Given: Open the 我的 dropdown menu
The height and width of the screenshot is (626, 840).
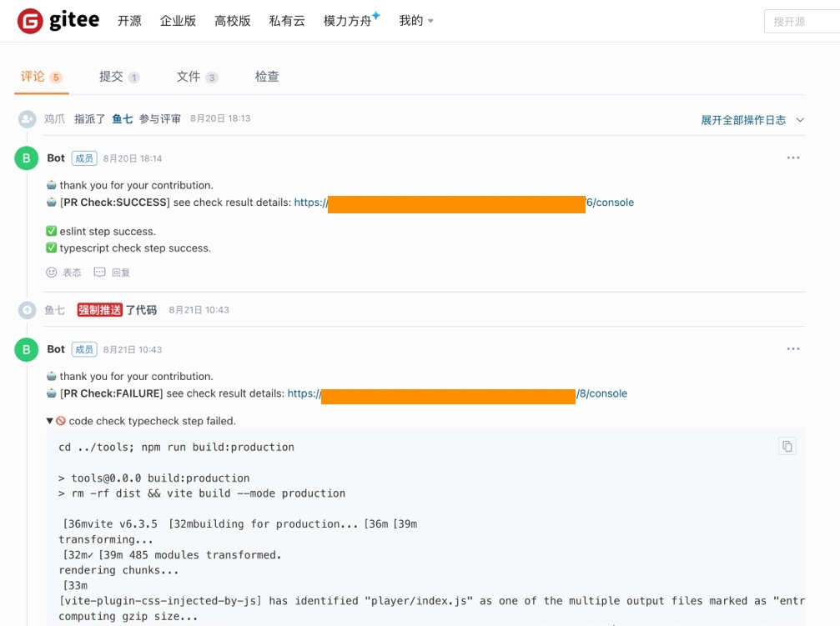Looking at the screenshot, I should 415,21.
